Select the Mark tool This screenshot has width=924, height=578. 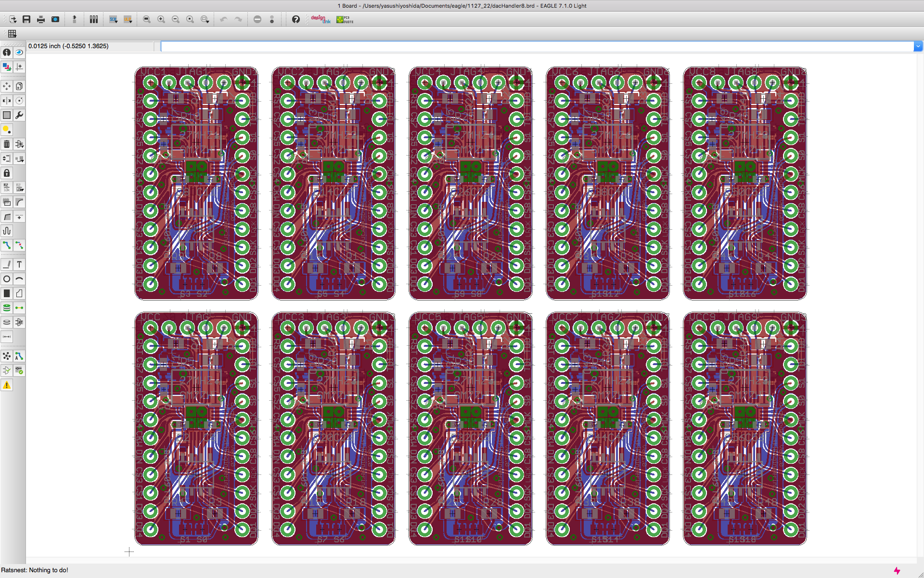click(19, 67)
